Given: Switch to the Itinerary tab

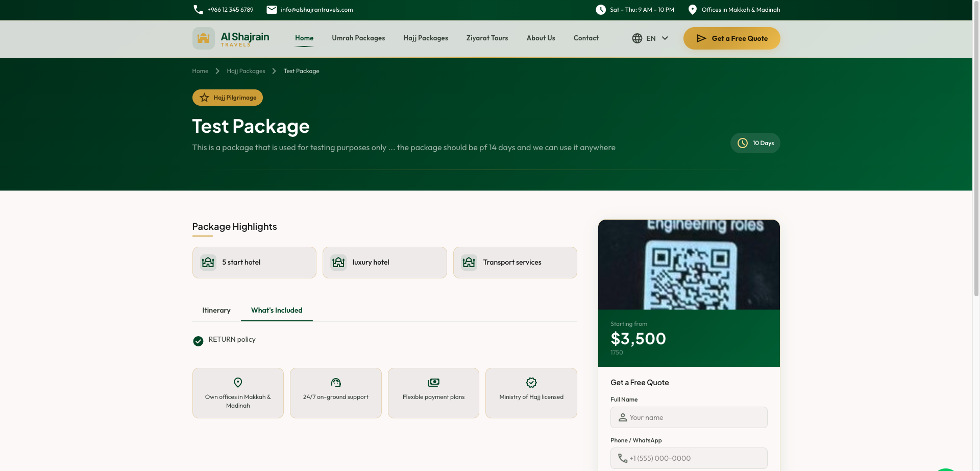Looking at the screenshot, I should (x=216, y=310).
